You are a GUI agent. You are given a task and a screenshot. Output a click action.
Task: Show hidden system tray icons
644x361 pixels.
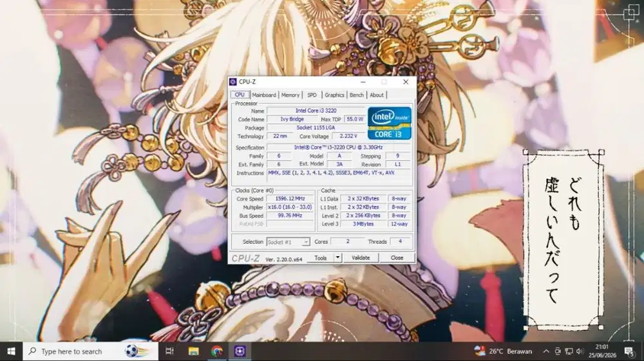coord(546,351)
